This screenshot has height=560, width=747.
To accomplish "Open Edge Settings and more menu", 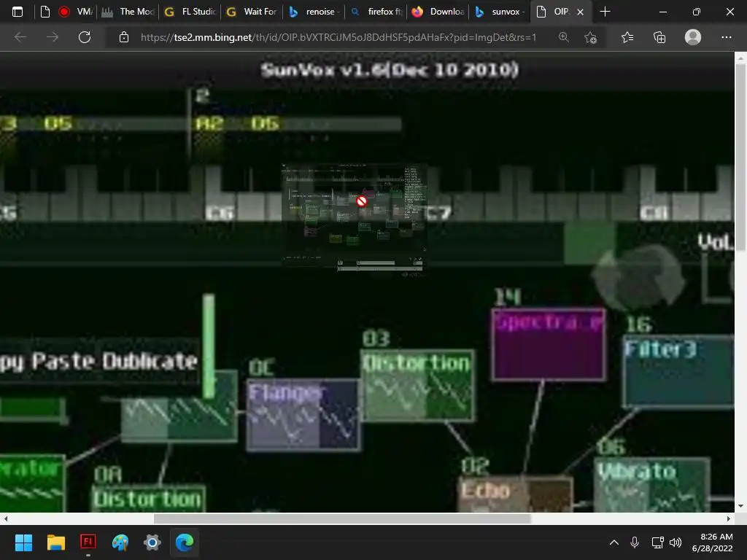I will (x=726, y=37).
